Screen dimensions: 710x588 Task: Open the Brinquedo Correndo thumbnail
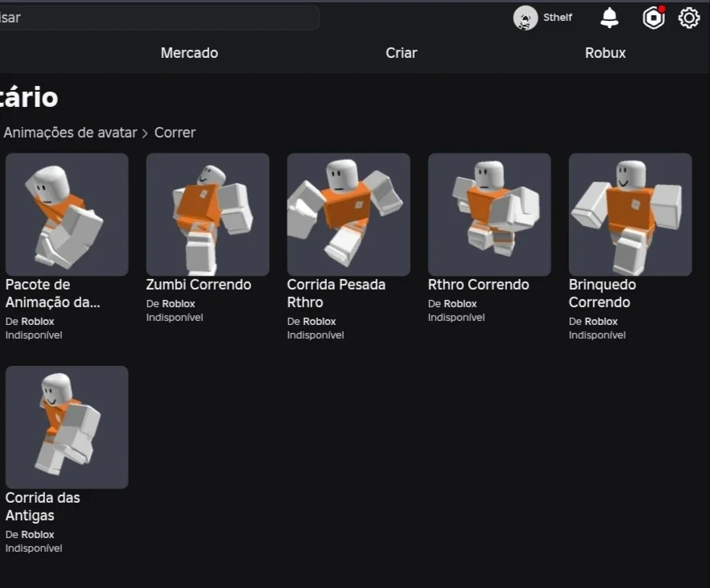(x=630, y=215)
